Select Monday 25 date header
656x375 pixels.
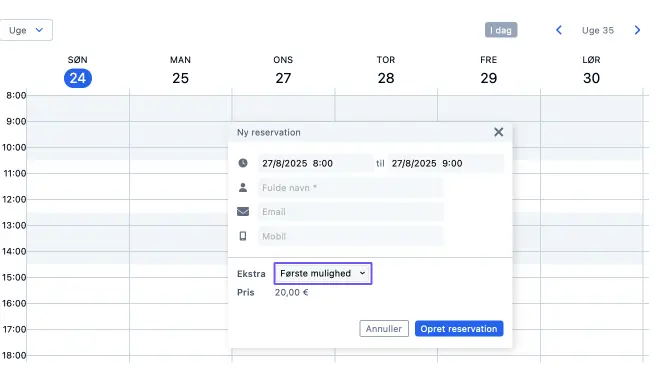click(x=180, y=72)
